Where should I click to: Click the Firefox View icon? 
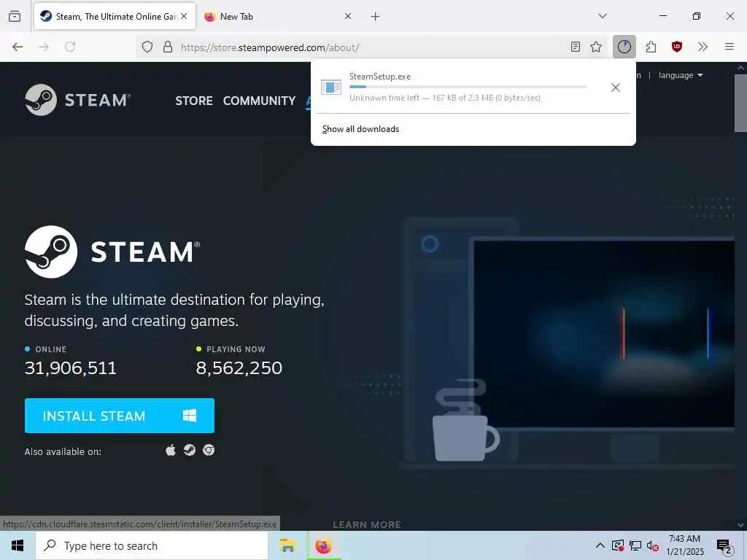pyautogui.click(x=15, y=16)
